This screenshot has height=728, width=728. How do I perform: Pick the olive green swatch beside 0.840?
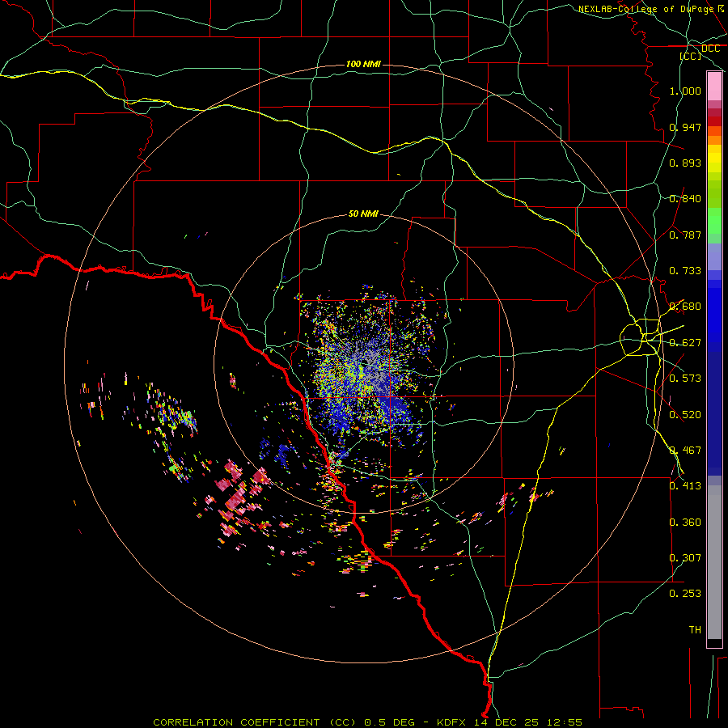[714, 194]
